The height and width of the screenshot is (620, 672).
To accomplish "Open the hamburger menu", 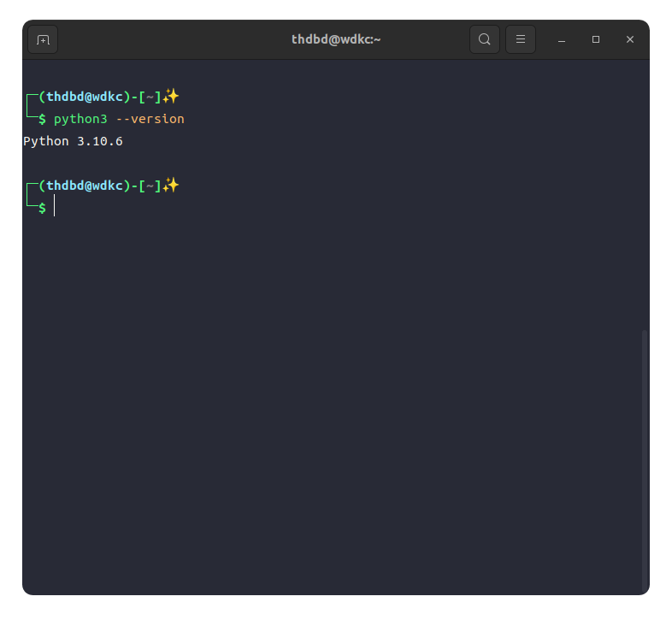I will [x=521, y=39].
